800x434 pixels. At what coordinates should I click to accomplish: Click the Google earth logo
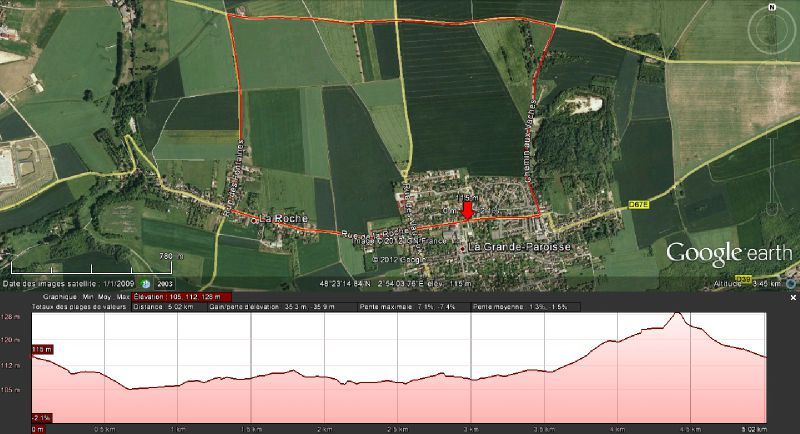[x=729, y=253]
